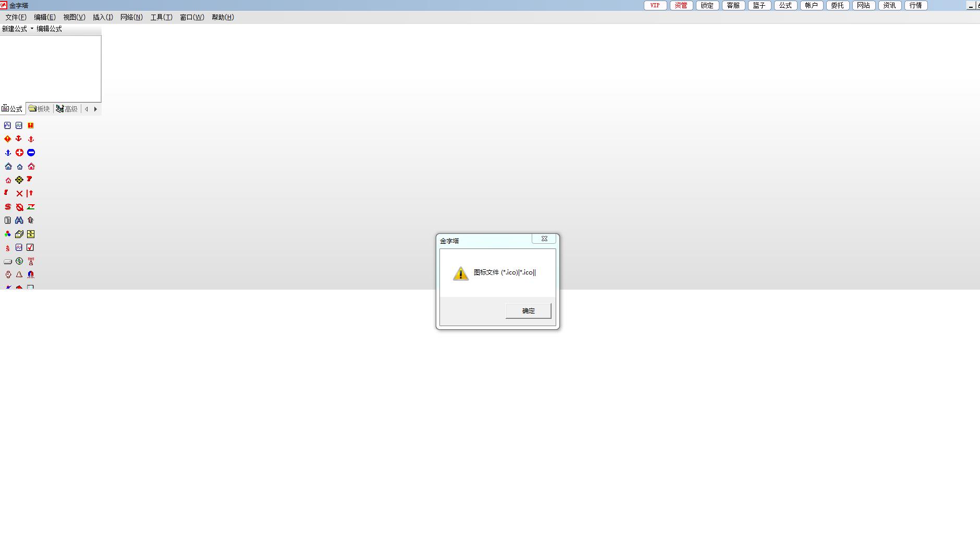The height and width of the screenshot is (548, 980).
Task: Pick the red question mark icon
Action: click(30, 179)
